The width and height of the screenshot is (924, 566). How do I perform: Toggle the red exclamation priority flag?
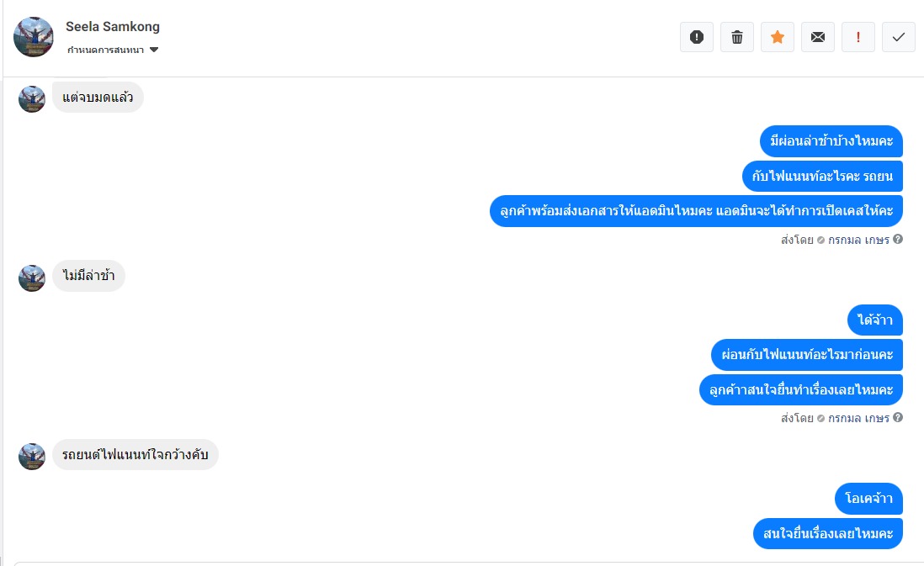tap(858, 37)
